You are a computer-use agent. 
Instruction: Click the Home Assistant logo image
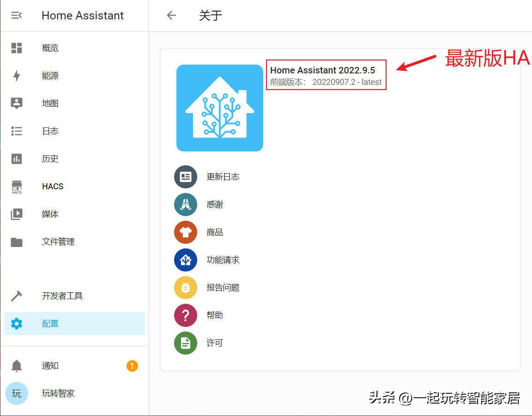(219, 107)
